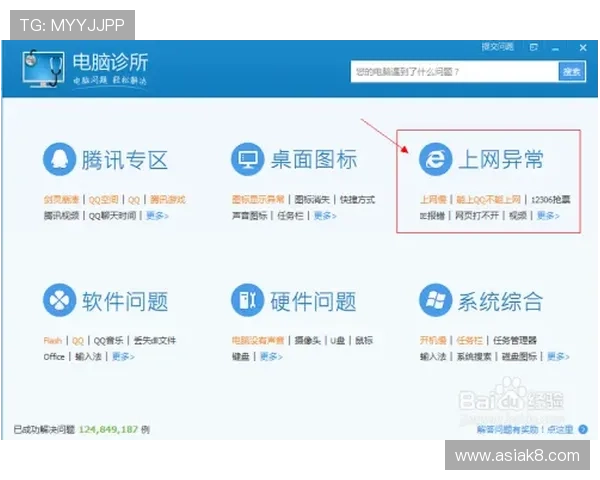Select 摄像头 link
The width and height of the screenshot is (600, 480).
tap(308, 340)
